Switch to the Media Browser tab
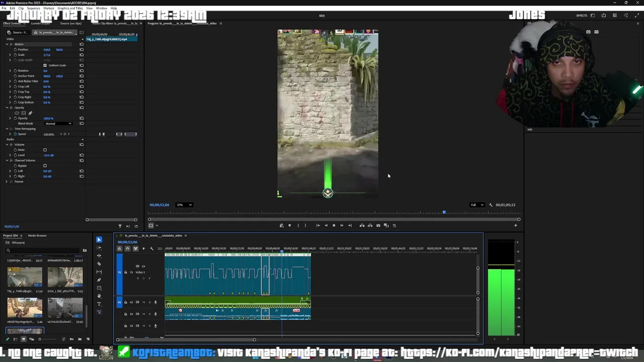This screenshot has height=362, width=644. tap(37, 235)
